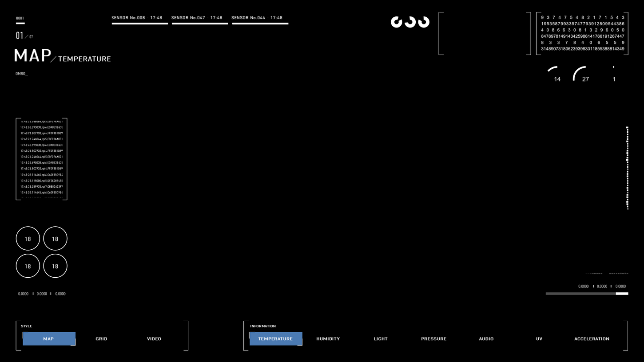Open the SENSOR No.047 entry
Screen dimensions: 644x362
click(x=199, y=20)
